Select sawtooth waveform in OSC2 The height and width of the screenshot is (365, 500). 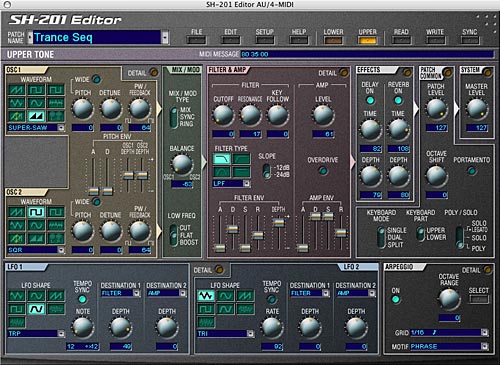click(17, 212)
